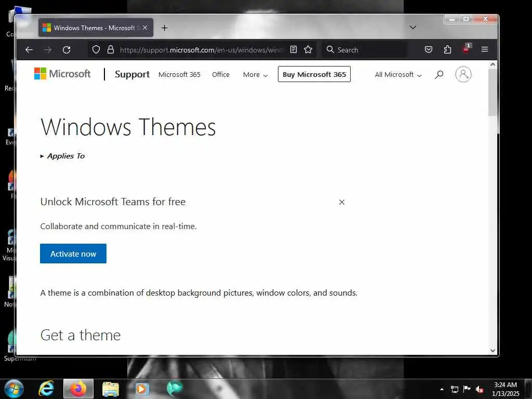Screen dimensions: 532x399
Task: Reload the page with the refresh icon
Action: pyautogui.click(x=66, y=50)
